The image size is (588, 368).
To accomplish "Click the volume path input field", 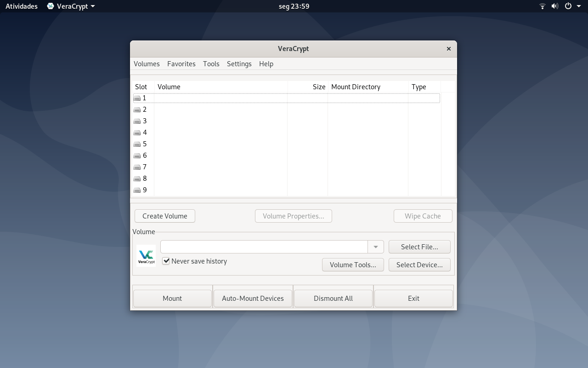I will [264, 247].
